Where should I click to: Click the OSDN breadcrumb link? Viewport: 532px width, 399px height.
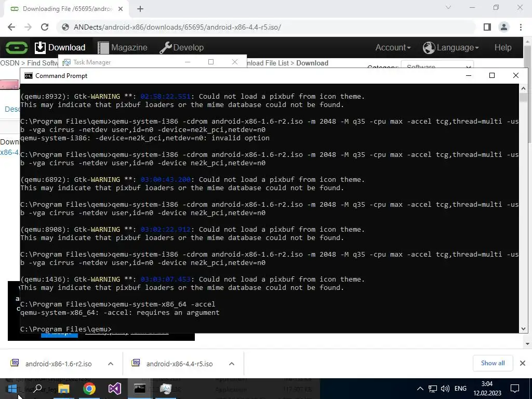click(10, 63)
